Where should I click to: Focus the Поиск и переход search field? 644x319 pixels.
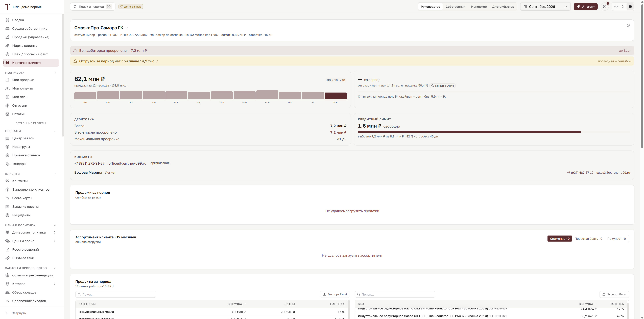pos(93,7)
